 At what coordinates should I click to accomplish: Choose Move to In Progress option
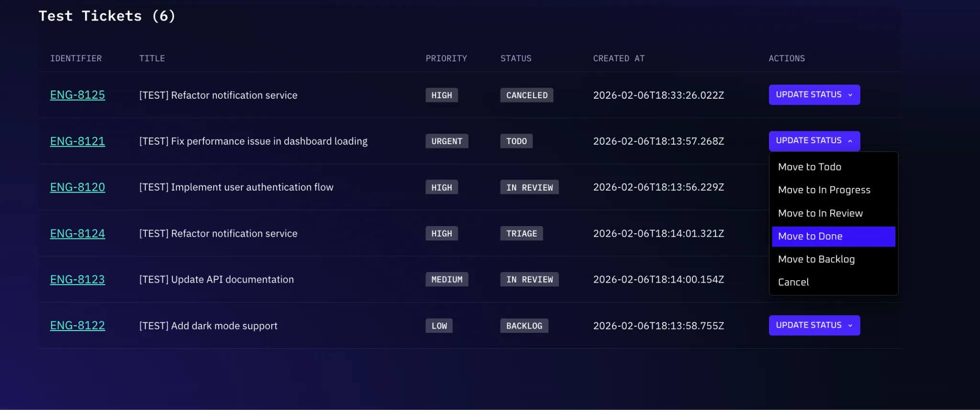pyautogui.click(x=833, y=190)
